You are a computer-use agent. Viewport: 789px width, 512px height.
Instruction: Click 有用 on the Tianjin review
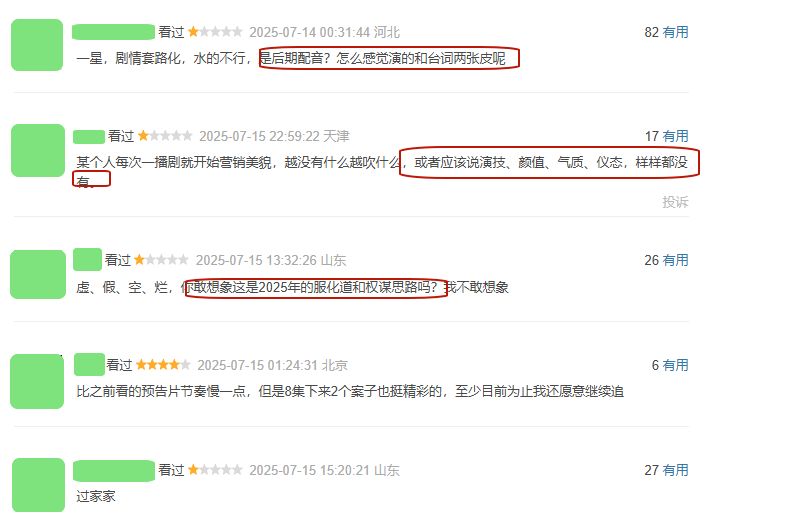point(675,136)
